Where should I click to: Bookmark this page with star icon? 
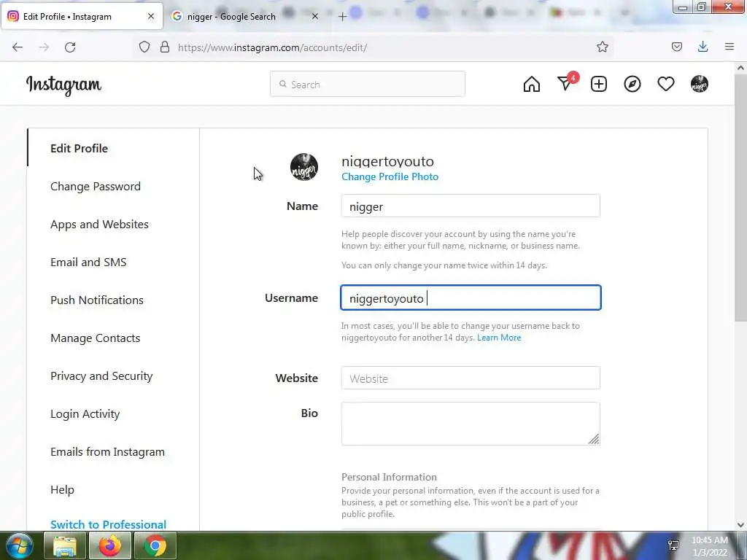click(x=602, y=47)
